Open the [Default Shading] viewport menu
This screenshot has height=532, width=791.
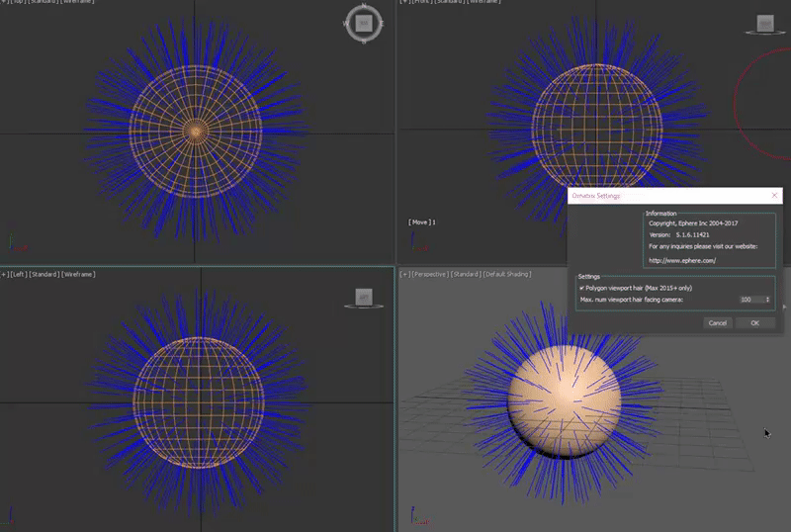coord(506,273)
